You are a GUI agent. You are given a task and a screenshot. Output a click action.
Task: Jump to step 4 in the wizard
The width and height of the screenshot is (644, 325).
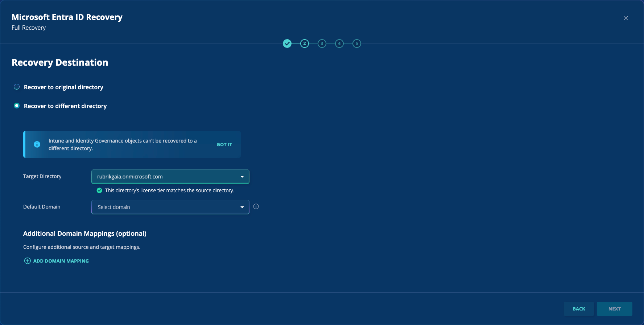click(339, 44)
